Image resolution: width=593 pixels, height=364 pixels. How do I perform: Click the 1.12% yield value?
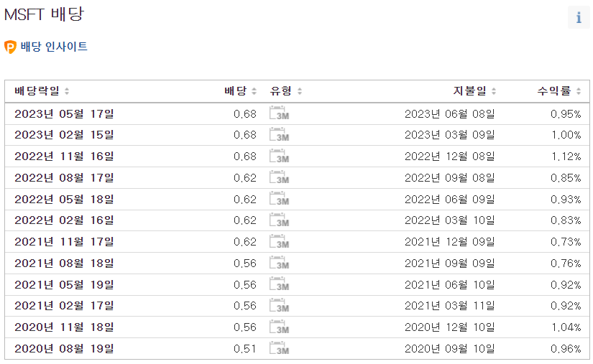(x=566, y=157)
